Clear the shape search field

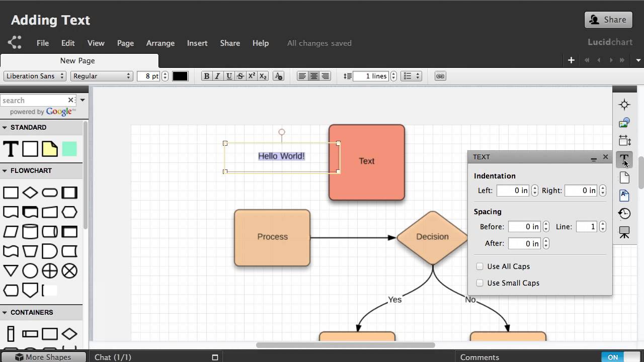[71, 100]
